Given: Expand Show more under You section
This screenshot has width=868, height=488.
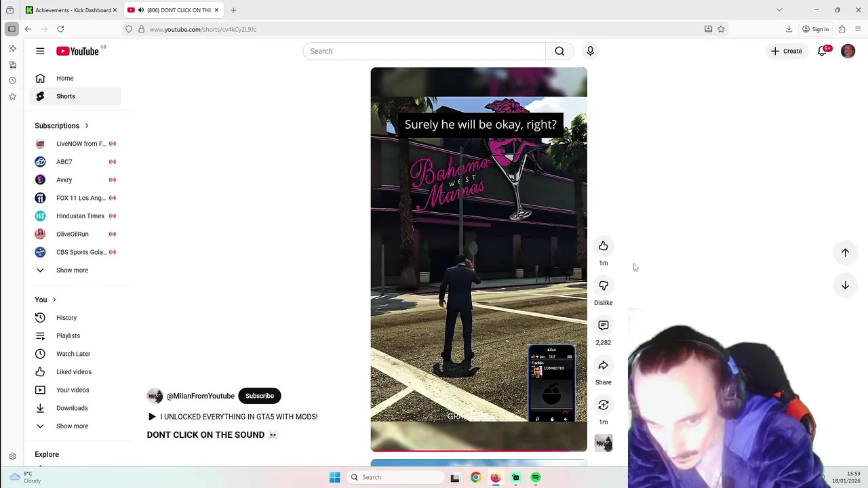Looking at the screenshot, I should 72,426.
